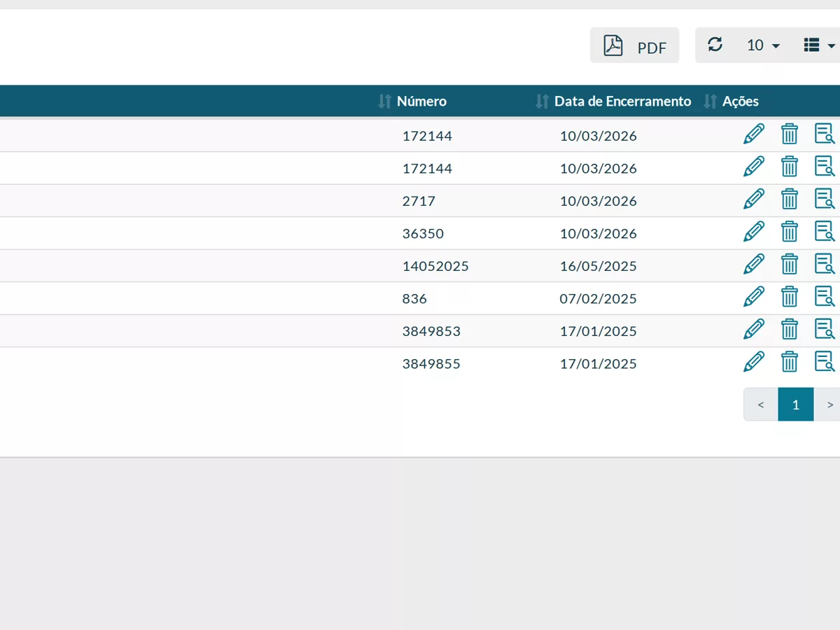The height and width of the screenshot is (630, 840).
Task: Delete the record numbered 2717
Action: click(790, 199)
